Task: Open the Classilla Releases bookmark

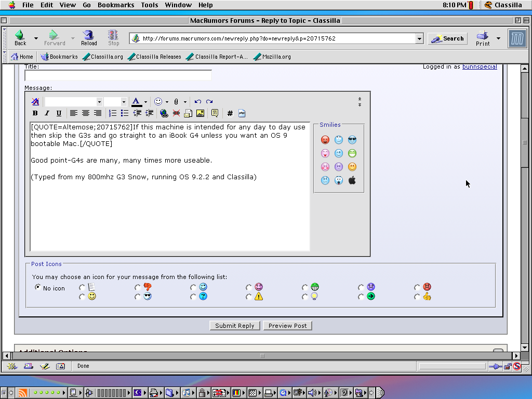Action: point(155,57)
